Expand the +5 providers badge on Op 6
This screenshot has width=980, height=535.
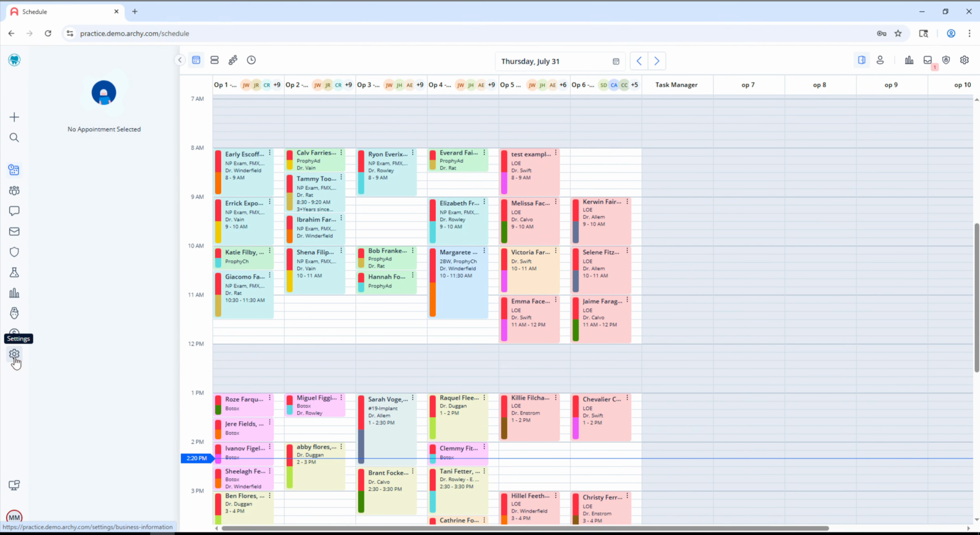click(x=634, y=85)
